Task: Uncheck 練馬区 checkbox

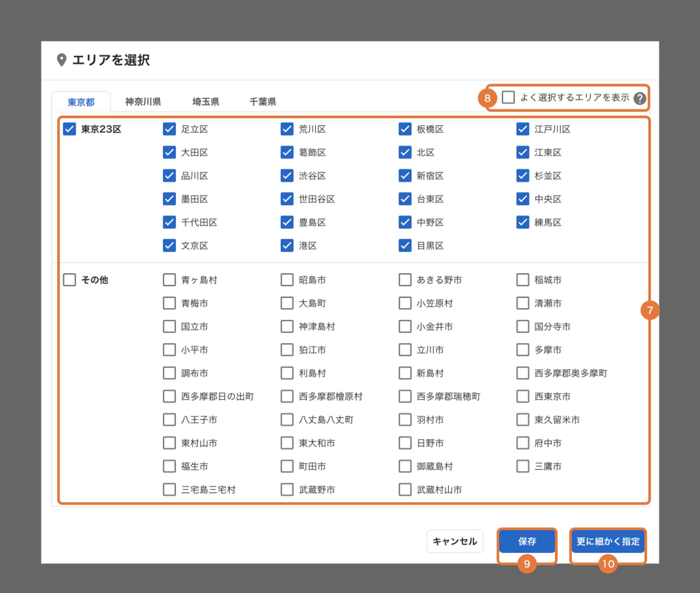Action: pos(523,222)
